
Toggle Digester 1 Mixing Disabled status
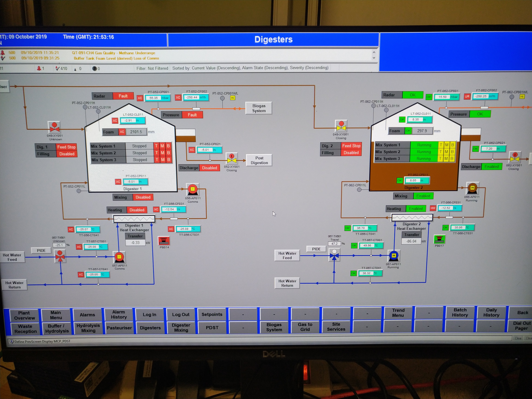(143, 197)
